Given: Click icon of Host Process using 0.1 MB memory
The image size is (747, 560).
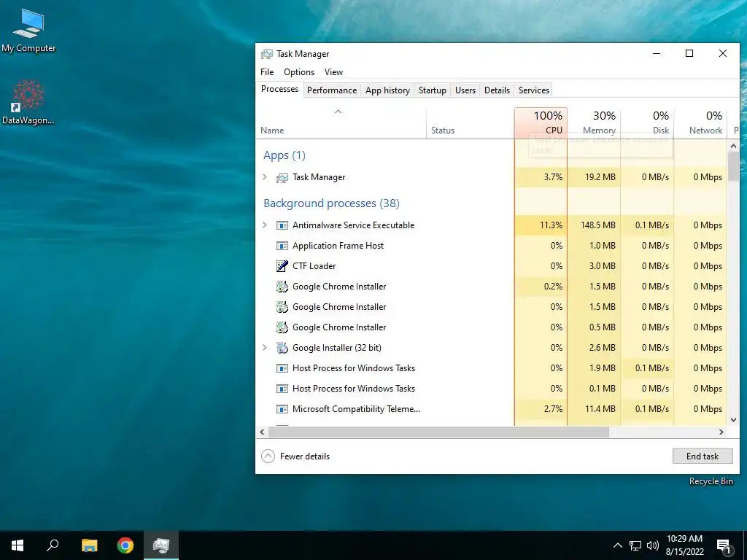Looking at the screenshot, I should tap(282, 389).
